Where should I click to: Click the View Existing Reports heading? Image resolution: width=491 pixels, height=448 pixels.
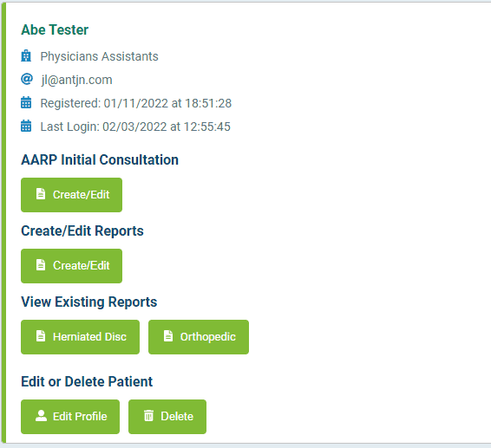[x=89, y=302]
